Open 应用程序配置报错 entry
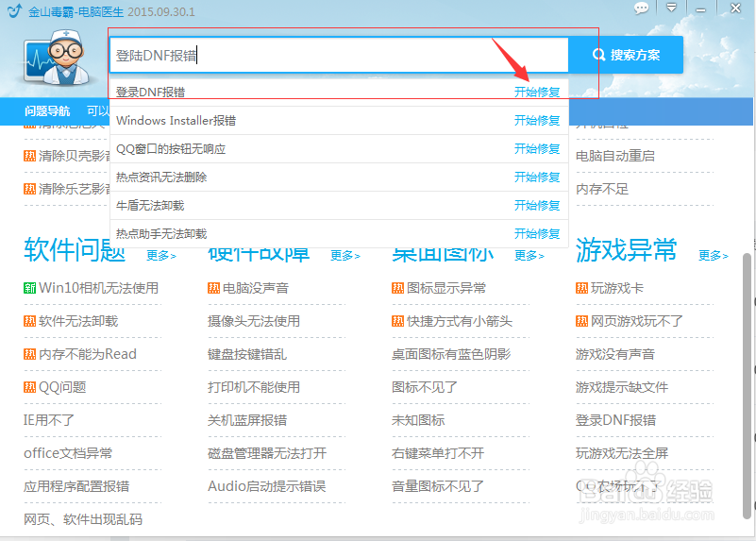This screenshot has height=541, width=756. pos(76,486)
